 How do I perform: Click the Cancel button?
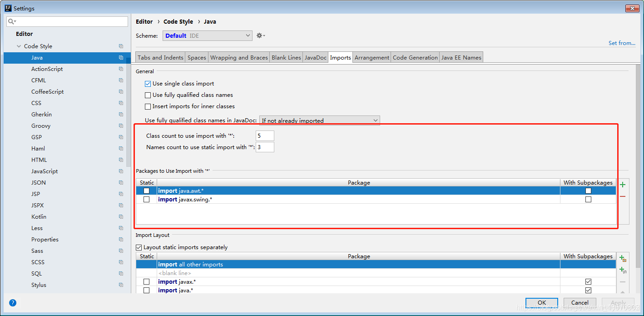[580, 302]
